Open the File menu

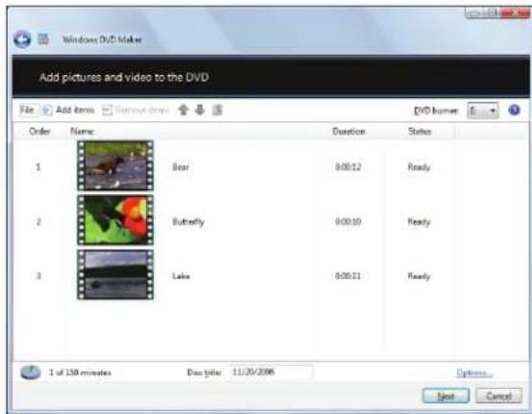pyautogui.click(x=27, y=110)
